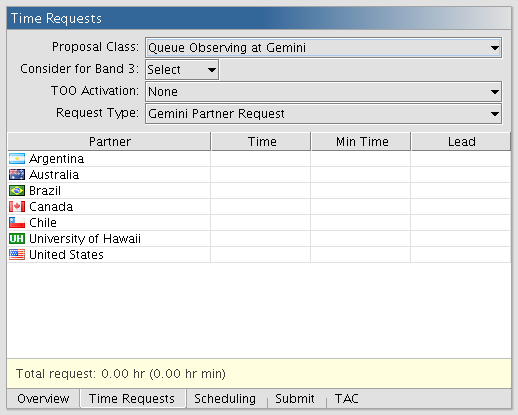Screen dimensions: 518x415
Task: Select the Canada partner row
Action: coord(259,207)
